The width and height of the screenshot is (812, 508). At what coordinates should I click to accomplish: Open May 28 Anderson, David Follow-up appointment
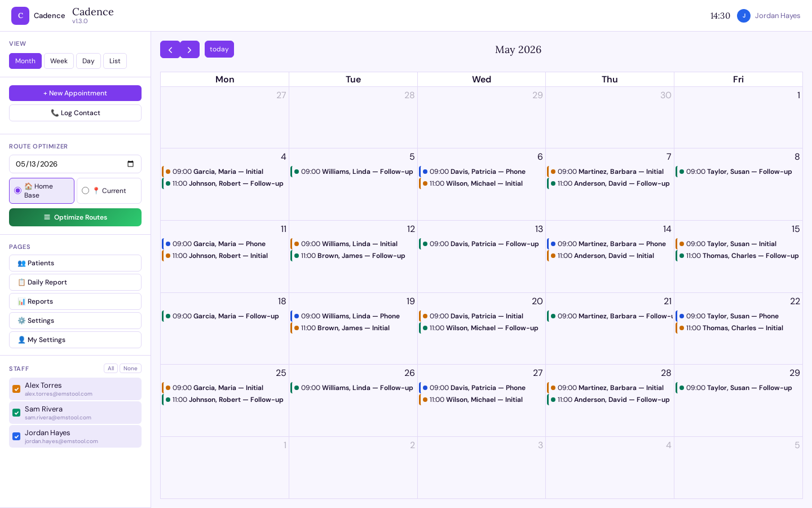pos(610,400)
